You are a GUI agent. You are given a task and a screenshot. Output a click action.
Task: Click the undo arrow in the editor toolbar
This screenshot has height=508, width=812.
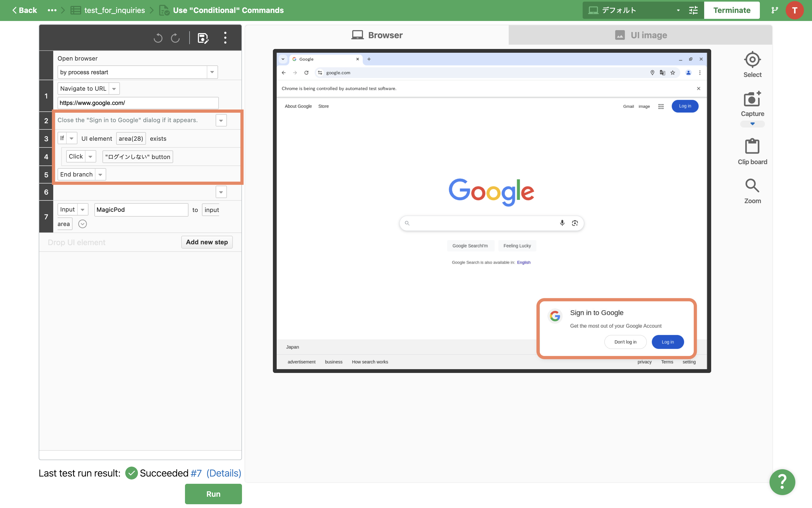tap(158, 38)
